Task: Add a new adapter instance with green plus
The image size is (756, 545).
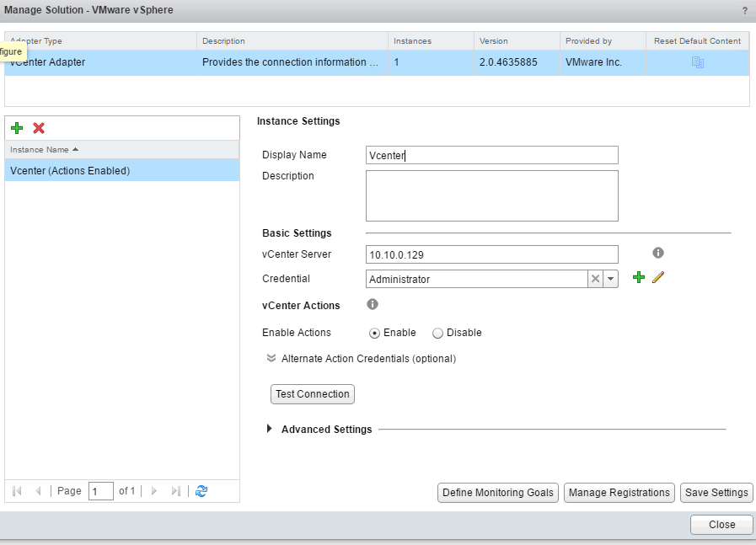Action: [17, 128]
